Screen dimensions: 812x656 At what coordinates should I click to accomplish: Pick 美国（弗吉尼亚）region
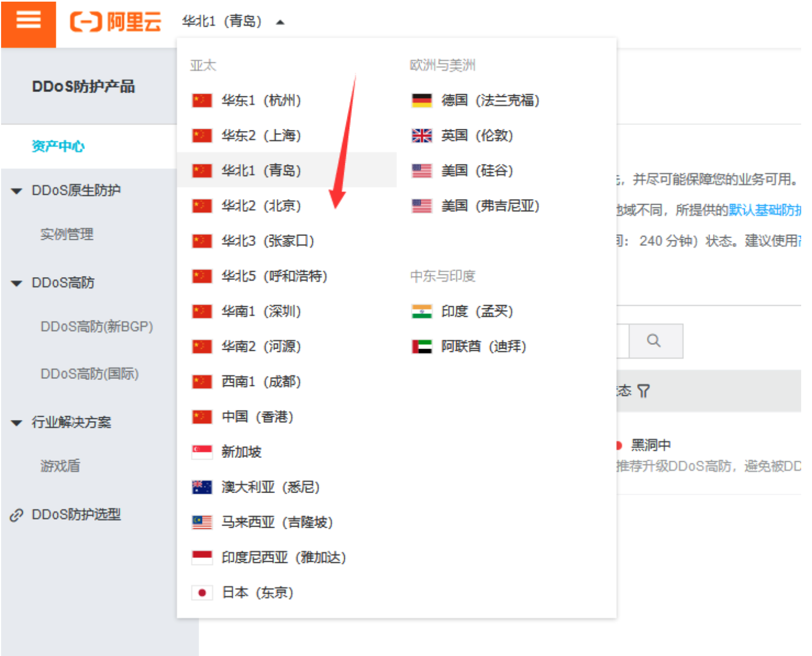point(506,206)
